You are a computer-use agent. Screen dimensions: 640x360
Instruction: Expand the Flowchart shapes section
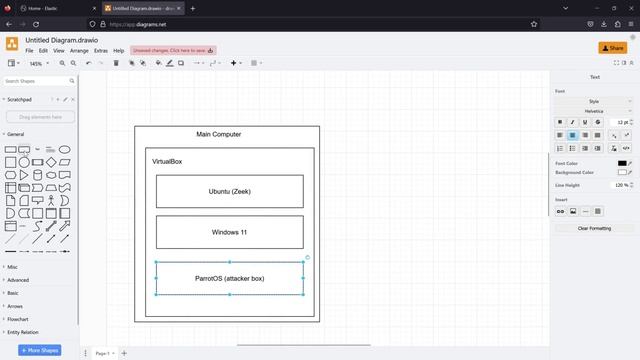[x=18, y=319]
